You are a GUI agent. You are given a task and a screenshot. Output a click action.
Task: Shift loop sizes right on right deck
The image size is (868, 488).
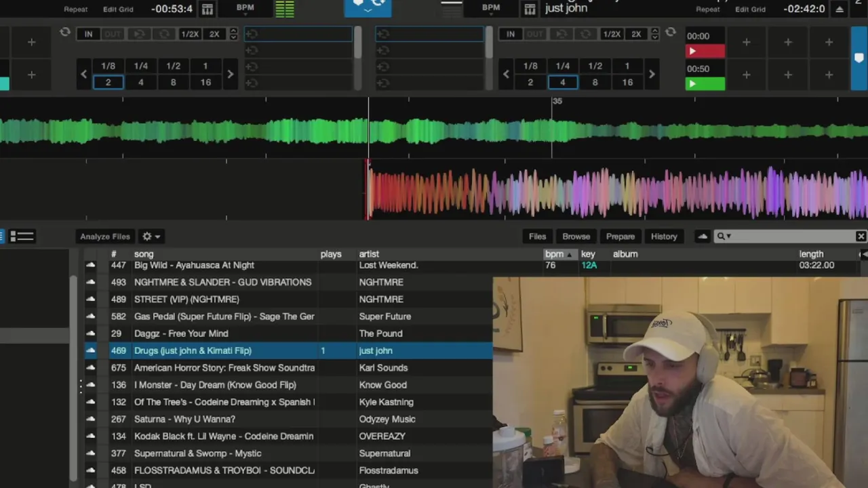click(x=652, y=74)
